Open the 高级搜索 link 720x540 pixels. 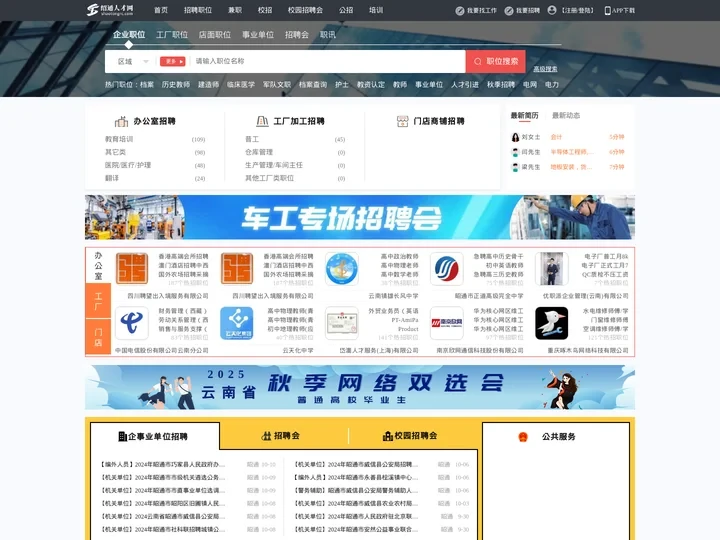[545, 69]
